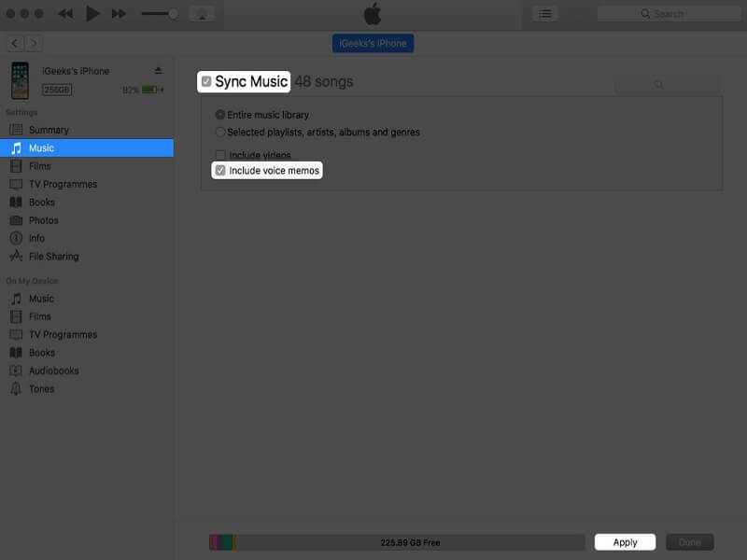Click the battery level indicator
Screen dimensions: 747x560
[149, 90]
